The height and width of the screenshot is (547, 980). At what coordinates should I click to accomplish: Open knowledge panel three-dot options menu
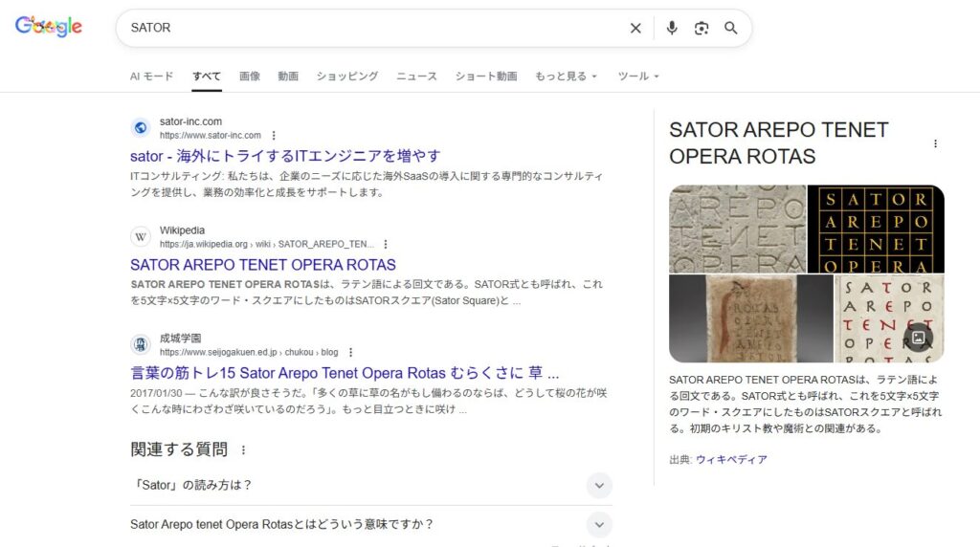tap(935, 143)
